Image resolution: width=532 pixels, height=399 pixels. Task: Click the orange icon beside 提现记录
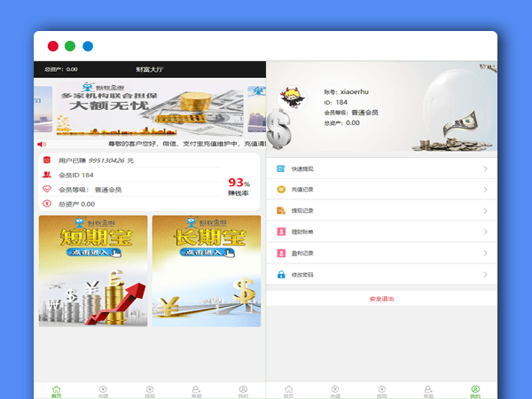[281, 211]
